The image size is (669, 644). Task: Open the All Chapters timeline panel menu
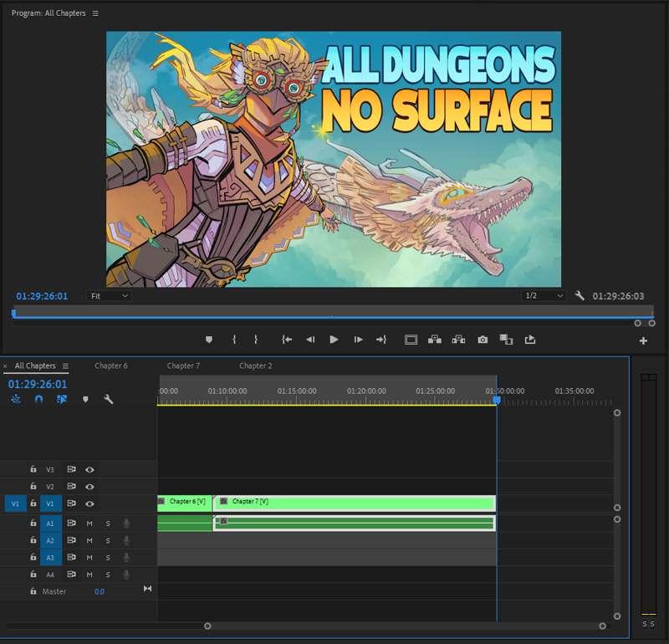pyautogui.click(x=65, y=365)
